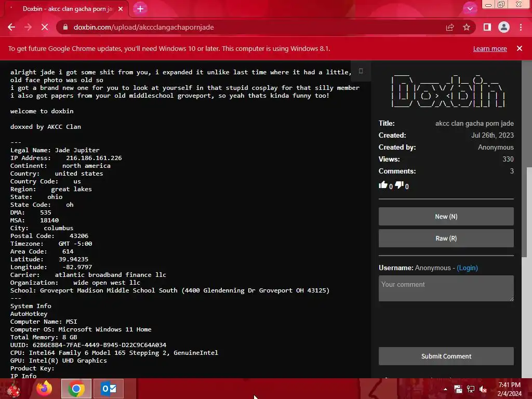Click the New (N) button

click(446, 217)
